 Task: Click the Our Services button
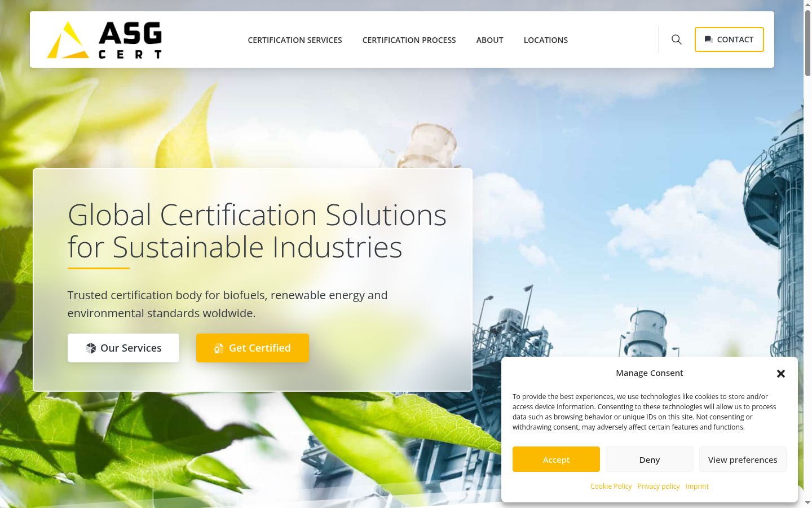point(123,348)
